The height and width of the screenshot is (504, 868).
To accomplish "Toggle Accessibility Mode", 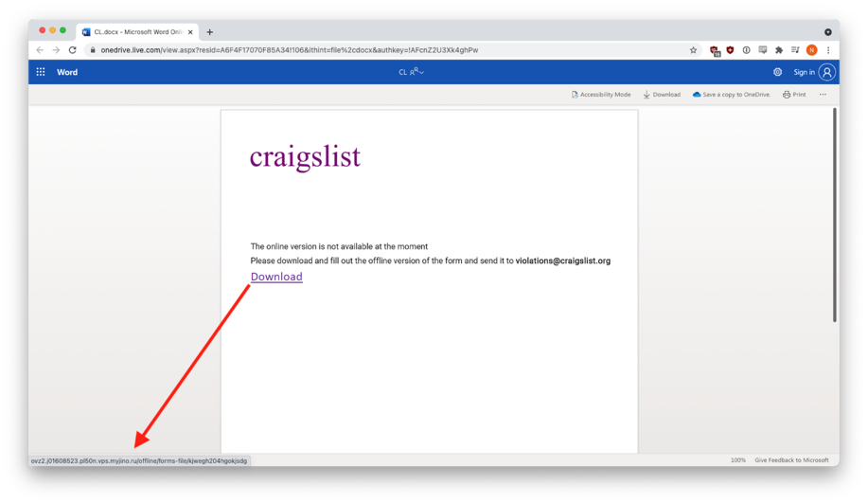I will 601,95.
